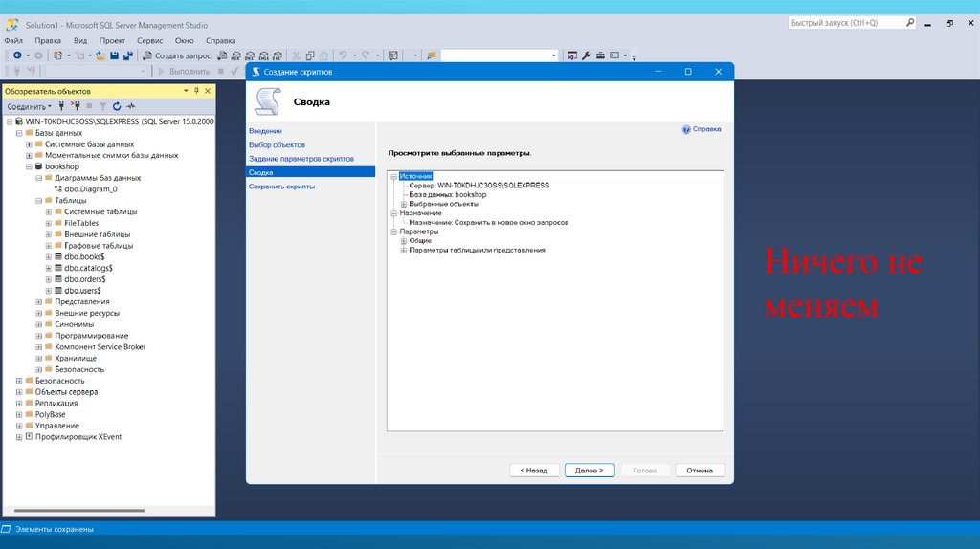Select the dbo.Diagram_0 diagram
This screenshot has height=549, width=980.
tap(91, 189)
